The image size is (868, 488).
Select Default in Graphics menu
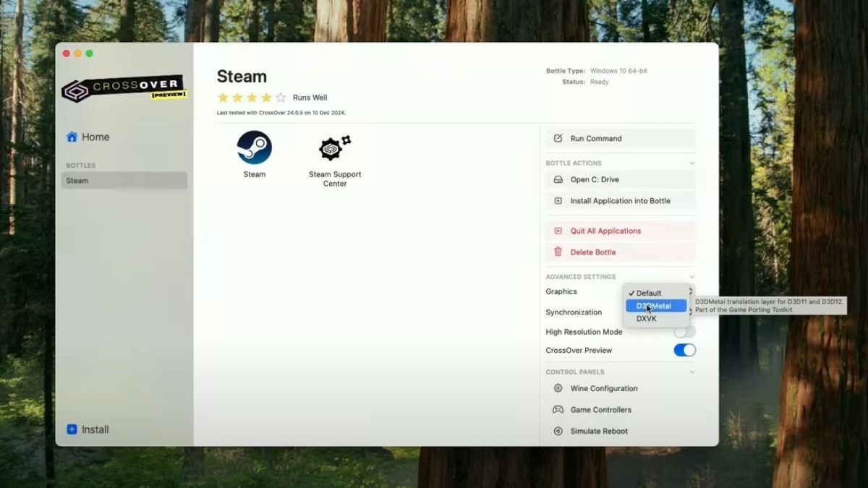pos(656,293)
